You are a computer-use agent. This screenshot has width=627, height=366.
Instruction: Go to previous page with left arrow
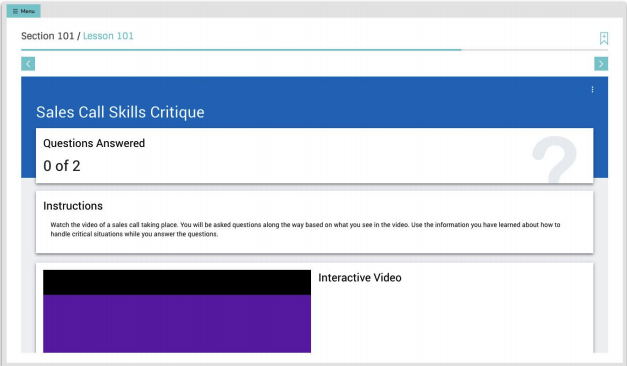coord(28,64)
